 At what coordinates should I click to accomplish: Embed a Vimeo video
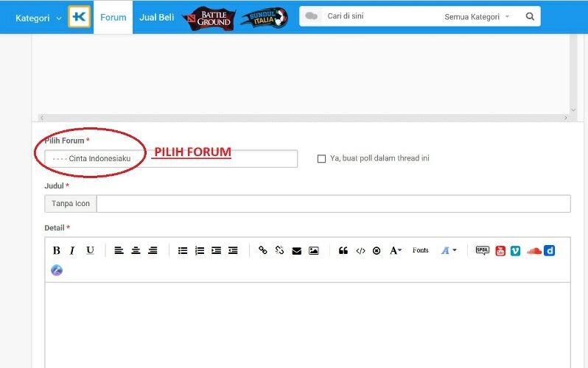tap(516, 251)
